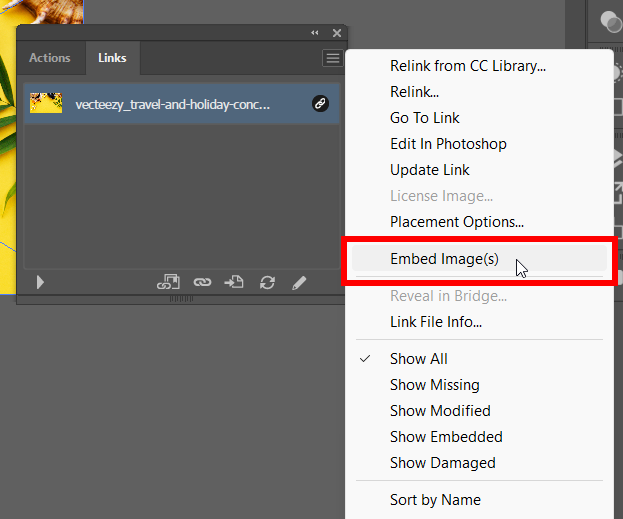
Task: Open Placement Options... from menu
Action: click(457, 222)
